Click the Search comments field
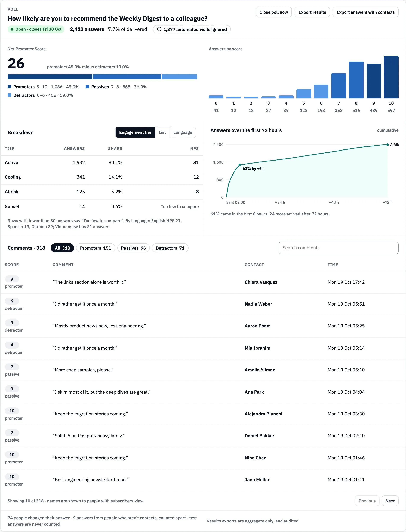Viewport: 406px width, 532px height. point(338,248)
